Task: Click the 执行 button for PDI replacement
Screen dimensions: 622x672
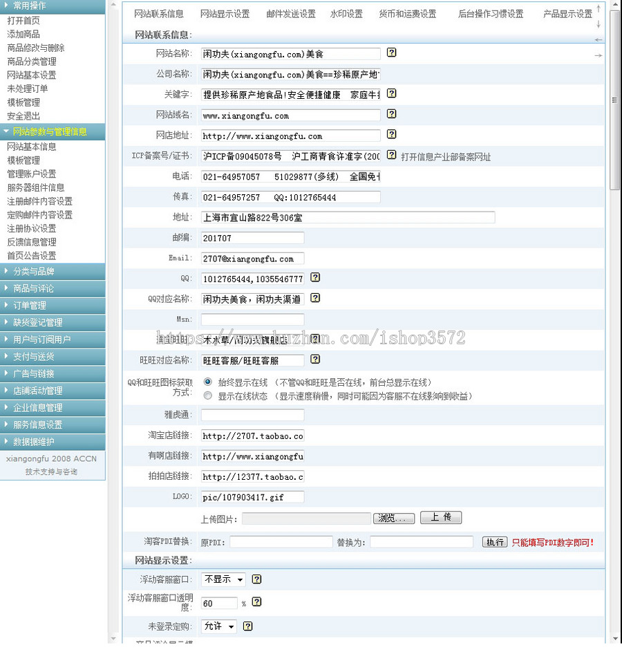Action: pyautogui.click(x=495, y=541)
